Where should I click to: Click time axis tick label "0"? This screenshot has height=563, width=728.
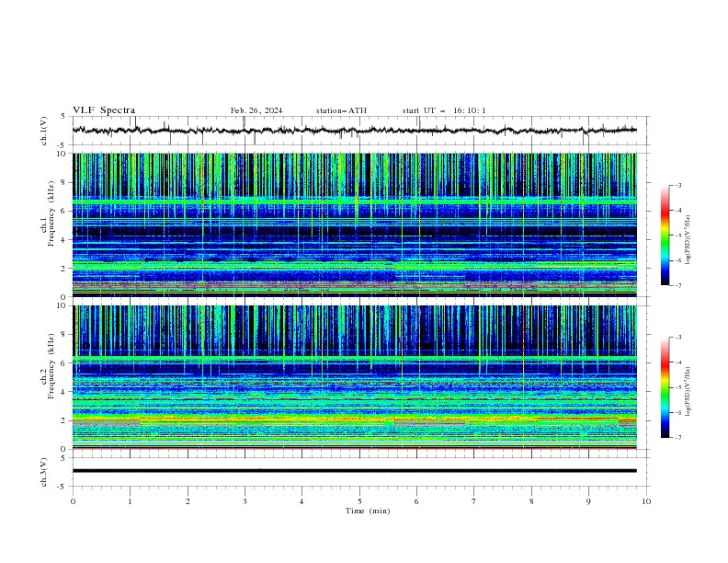click(x=73, y=501)
